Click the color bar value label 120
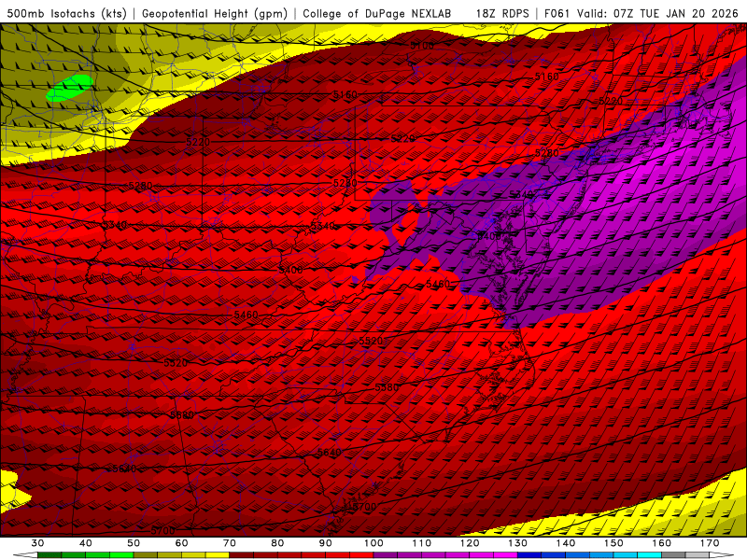This screenshot has height=560, width=747. point(470,543)
